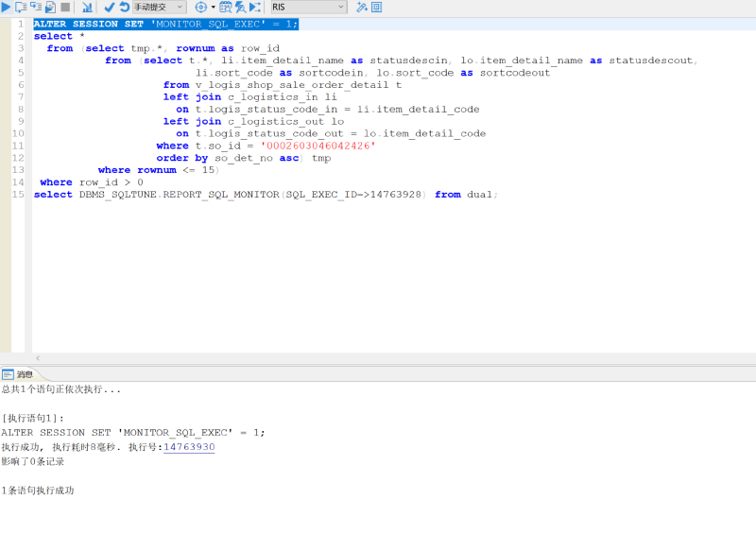Click DBMS_SQLTUNE.REPORT_SQL_MONITOR function text

pos(180,195)
